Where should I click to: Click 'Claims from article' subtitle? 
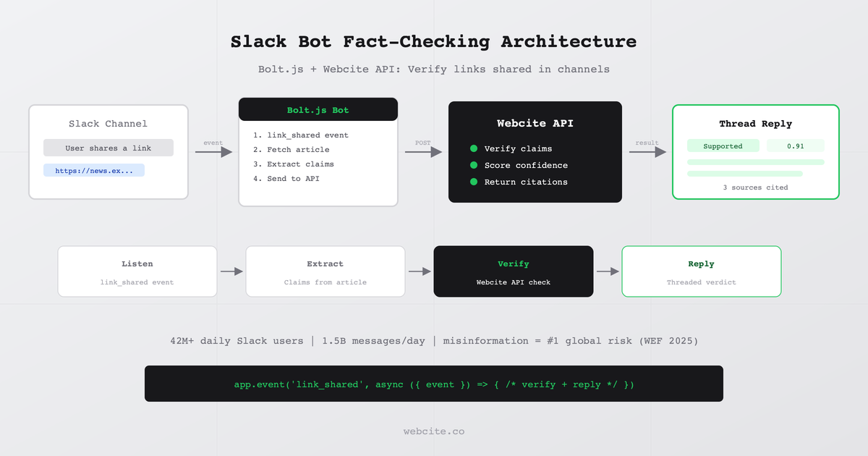(x=325, y=282)
